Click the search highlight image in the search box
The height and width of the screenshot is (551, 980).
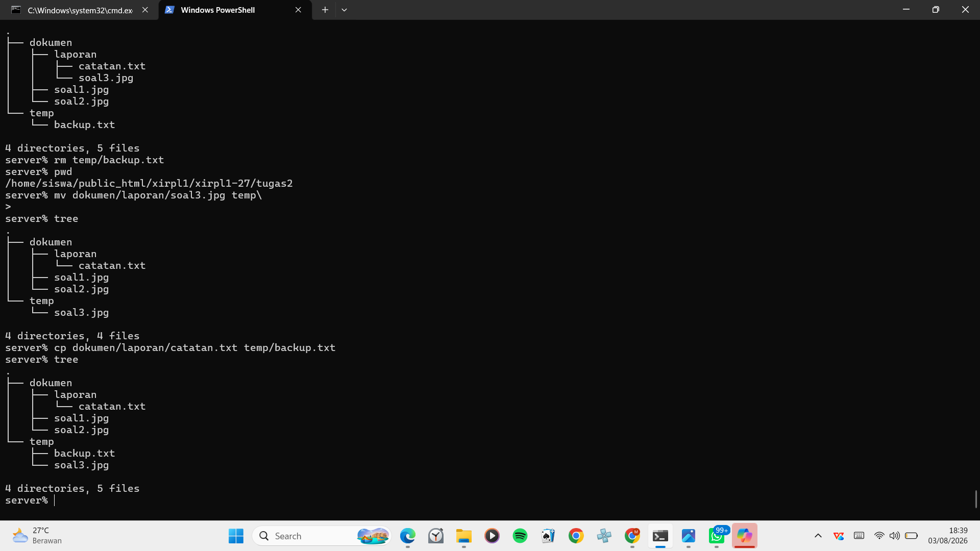coord(373,536)
